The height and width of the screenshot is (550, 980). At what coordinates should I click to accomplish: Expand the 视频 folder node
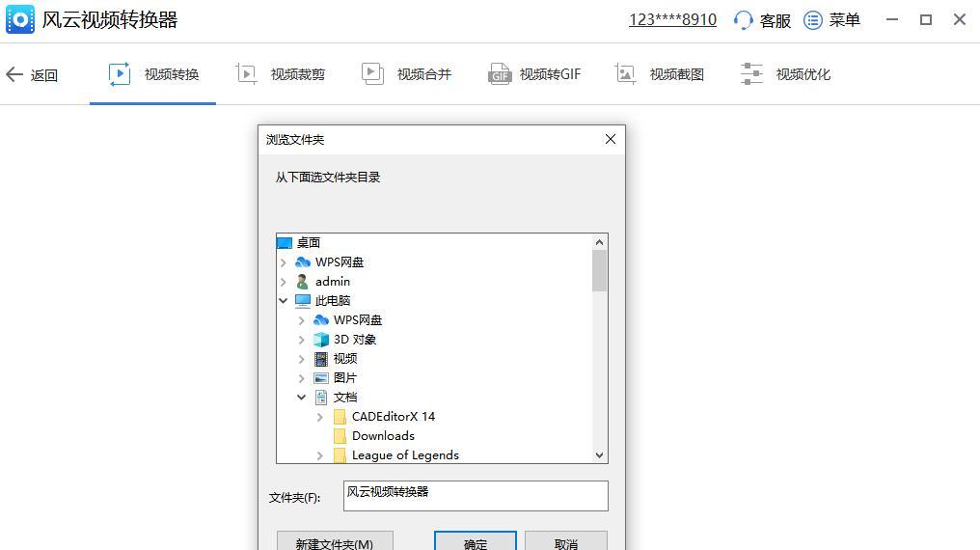tap(301, 359)
